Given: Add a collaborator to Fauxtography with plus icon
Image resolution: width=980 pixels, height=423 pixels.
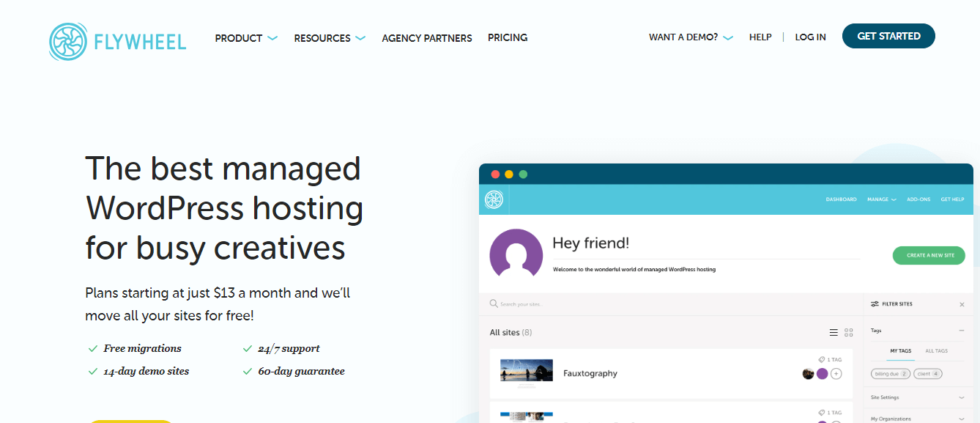Looking at the screenshot, I should pos(836,374).
